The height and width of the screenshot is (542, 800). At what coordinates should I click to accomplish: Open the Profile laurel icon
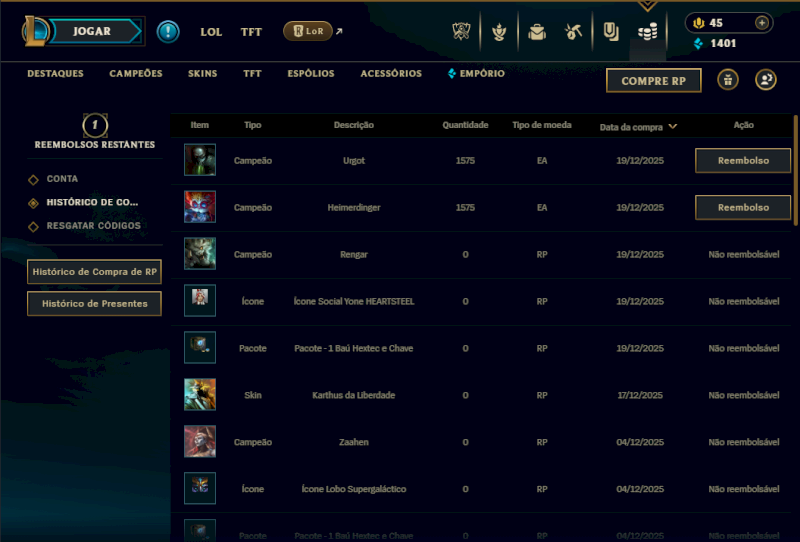[x=499, y=32]
